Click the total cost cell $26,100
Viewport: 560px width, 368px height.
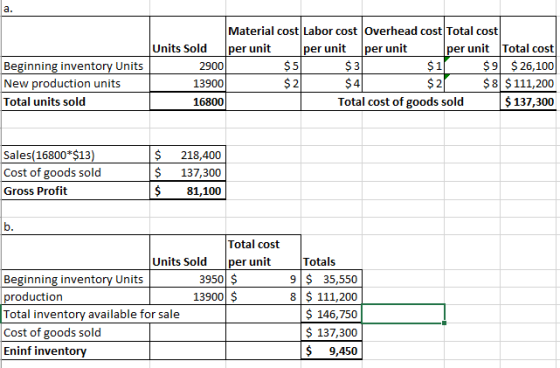(x=528, y=66)
